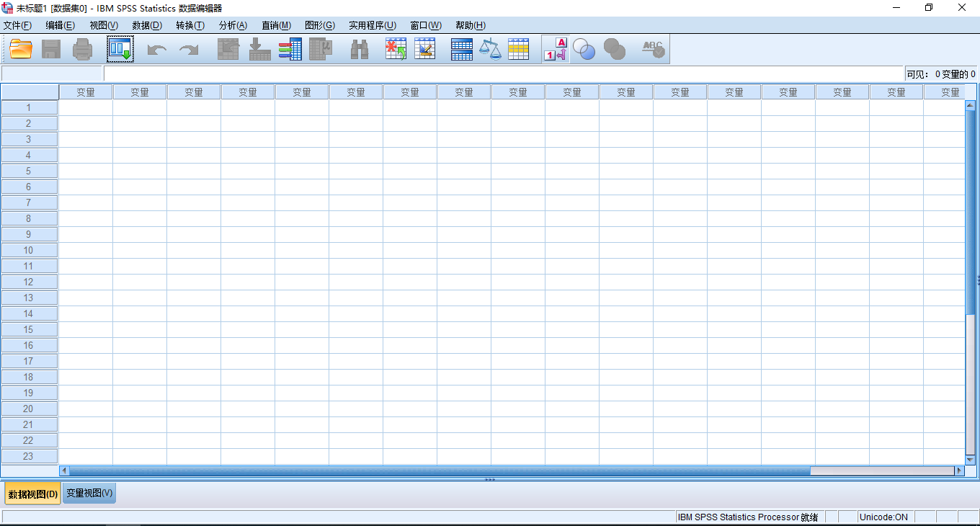Click the cell name box above the grid
980x526 pixels.
pos(53,73)
